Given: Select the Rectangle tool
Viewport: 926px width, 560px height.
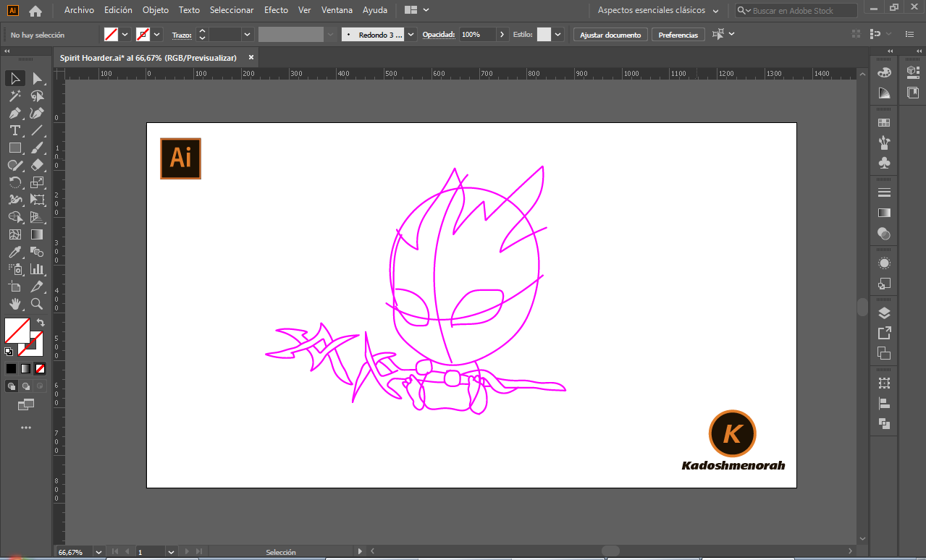Looking at the screenshot, I should point(15,148).
